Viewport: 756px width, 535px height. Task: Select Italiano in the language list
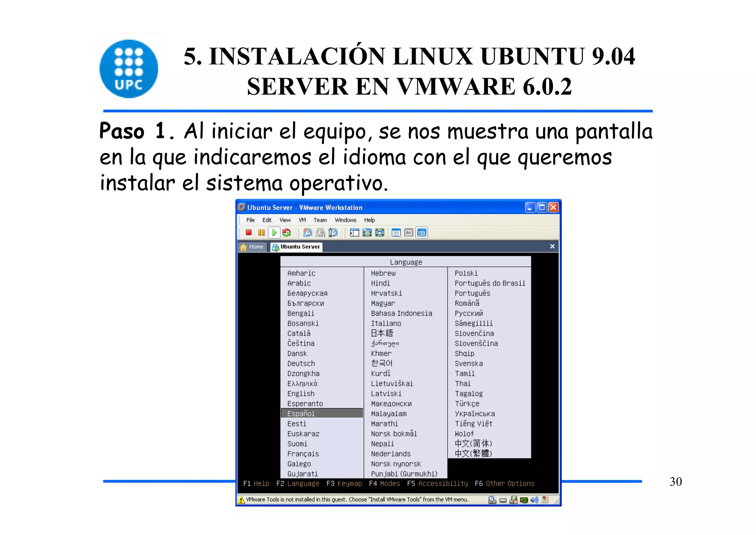(386, 323)
